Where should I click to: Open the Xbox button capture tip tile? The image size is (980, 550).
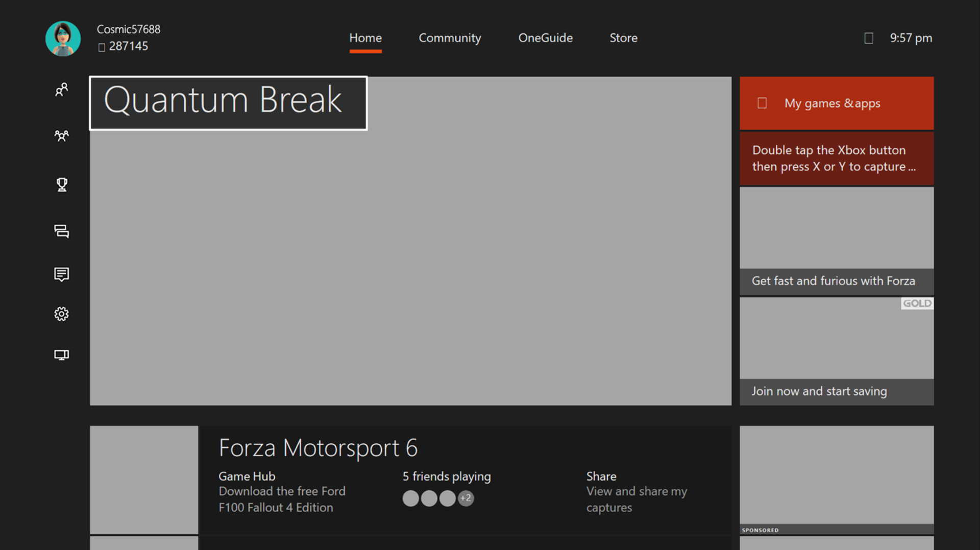(837, 158)
